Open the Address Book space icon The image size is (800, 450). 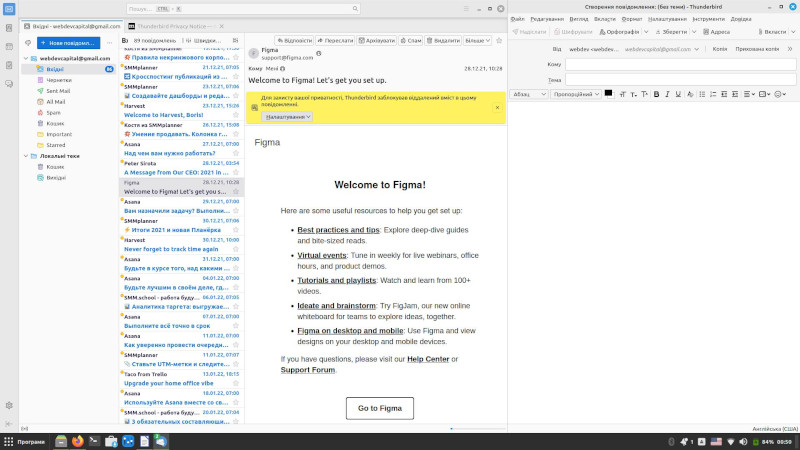pos(9,28)
